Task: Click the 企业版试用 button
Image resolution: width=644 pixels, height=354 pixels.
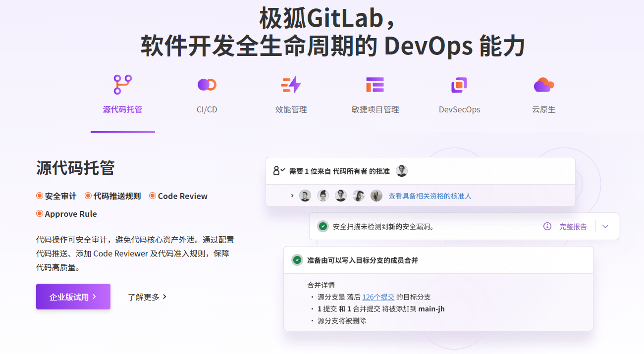Action: coord(73,297)
